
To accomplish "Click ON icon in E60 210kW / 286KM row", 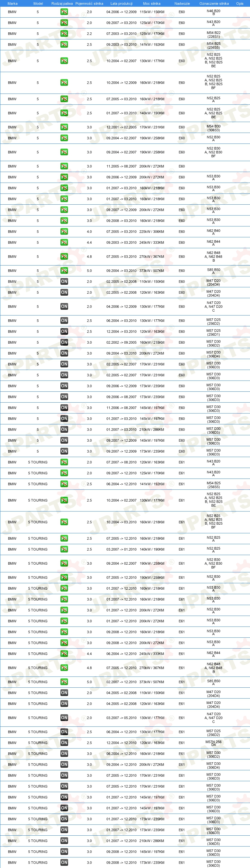I will 64,429.
